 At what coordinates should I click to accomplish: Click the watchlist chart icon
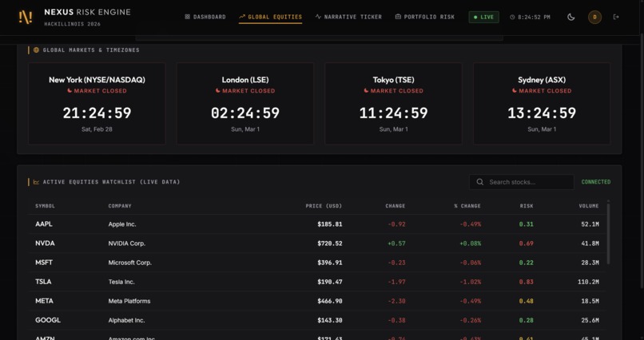click(x=36, y=182)
